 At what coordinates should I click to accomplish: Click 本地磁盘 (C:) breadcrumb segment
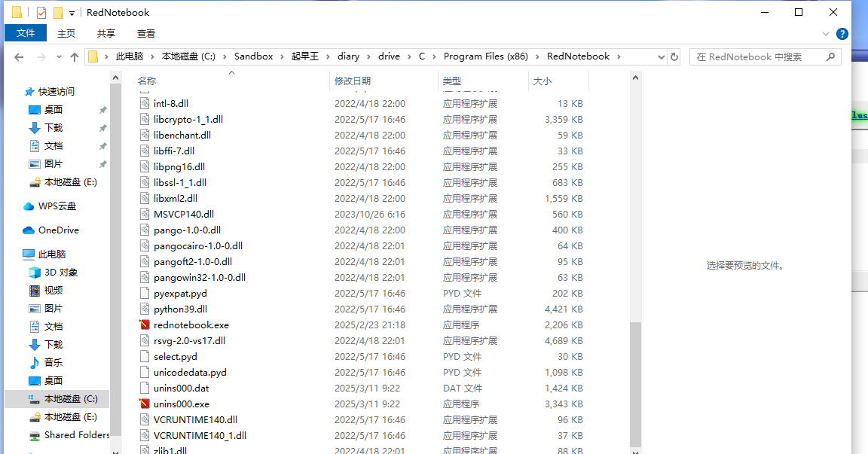[188, 56]
